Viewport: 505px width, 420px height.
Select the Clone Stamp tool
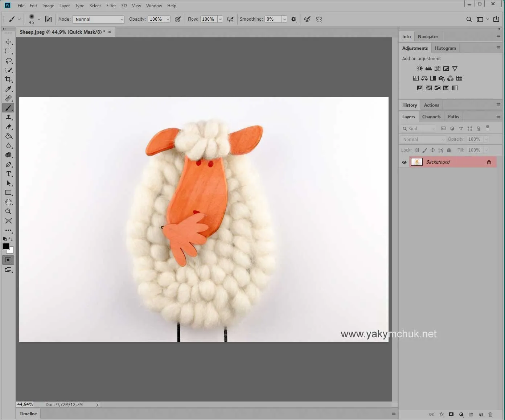coord(8,117)
